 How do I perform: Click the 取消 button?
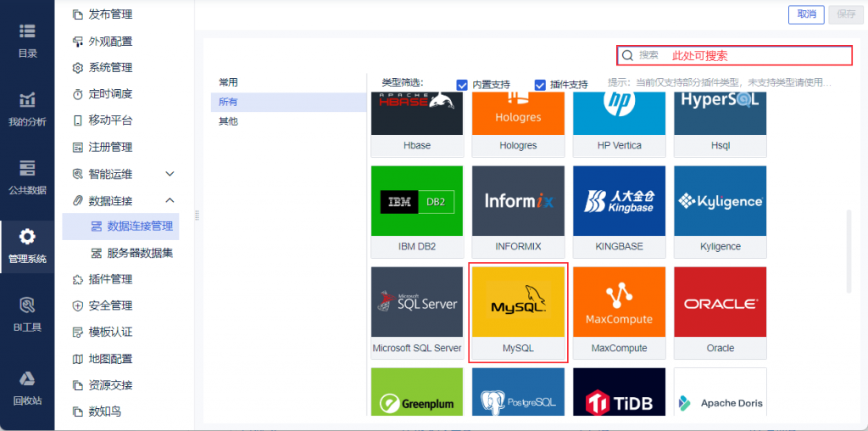pos(807,14)
